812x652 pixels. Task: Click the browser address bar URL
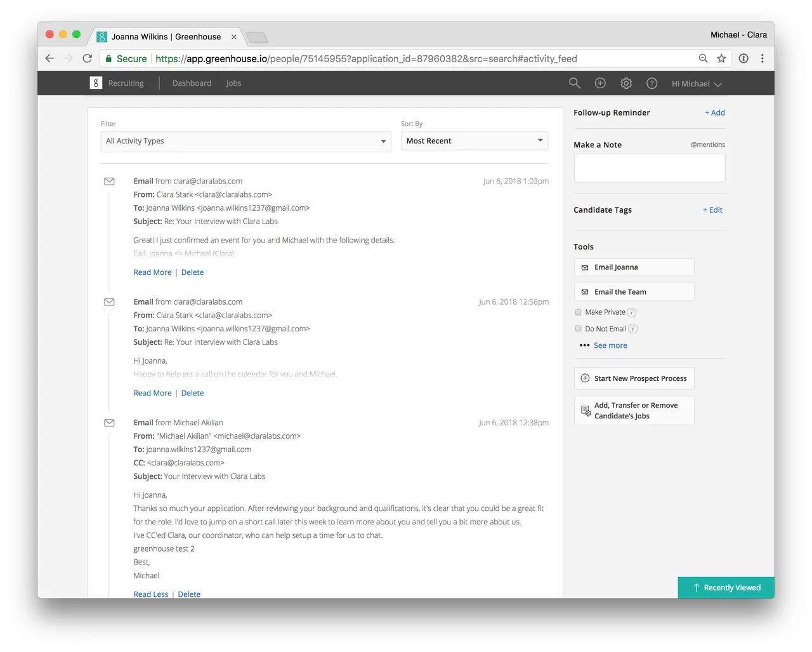click(366, 58)
